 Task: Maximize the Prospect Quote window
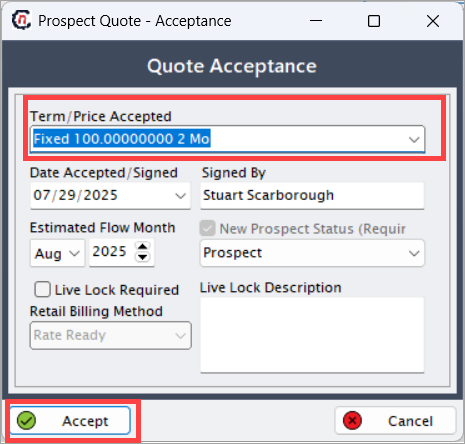(x=374, y=21)
